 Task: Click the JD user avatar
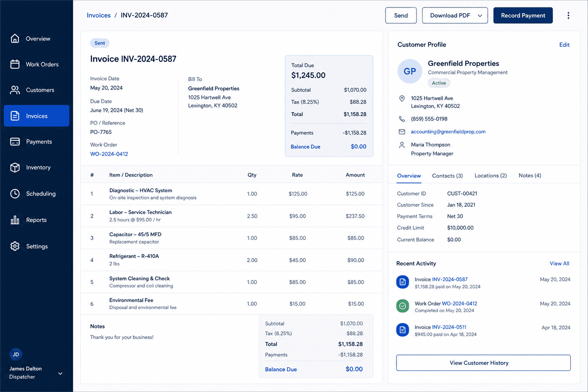[16, 355]
